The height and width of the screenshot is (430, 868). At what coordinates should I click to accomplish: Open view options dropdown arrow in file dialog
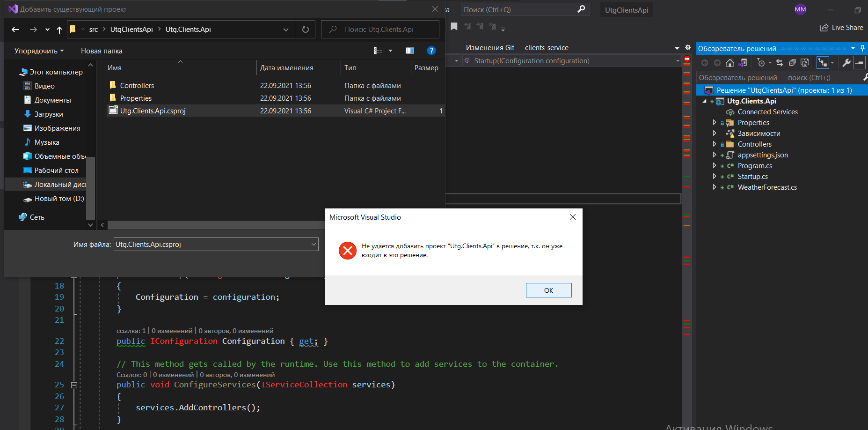pos(390,51)
